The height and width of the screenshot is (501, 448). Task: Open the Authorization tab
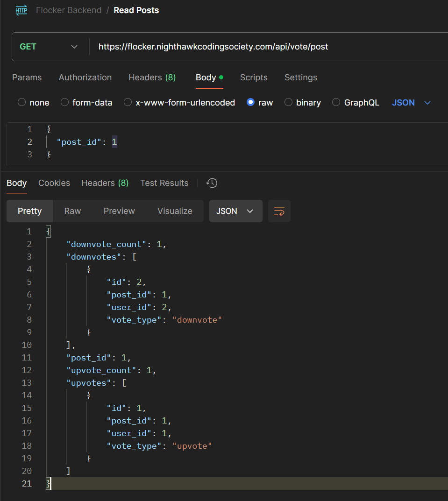click(85, 78)
